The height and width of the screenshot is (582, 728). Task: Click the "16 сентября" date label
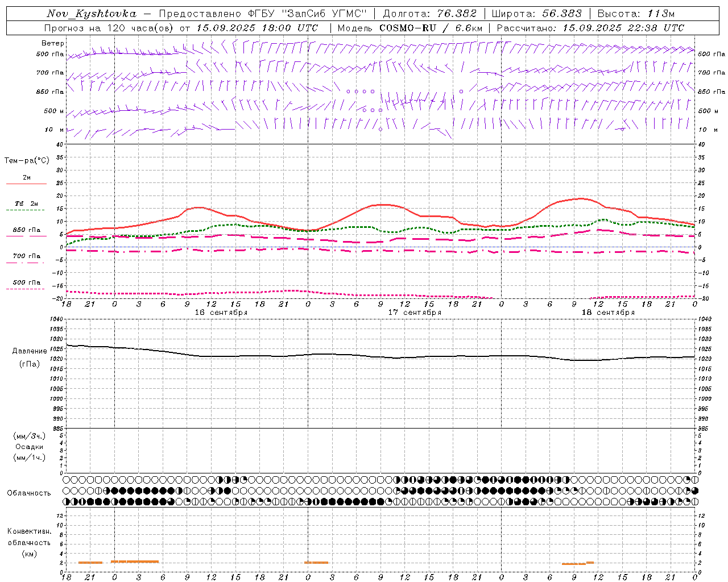(x=221, y=313)
